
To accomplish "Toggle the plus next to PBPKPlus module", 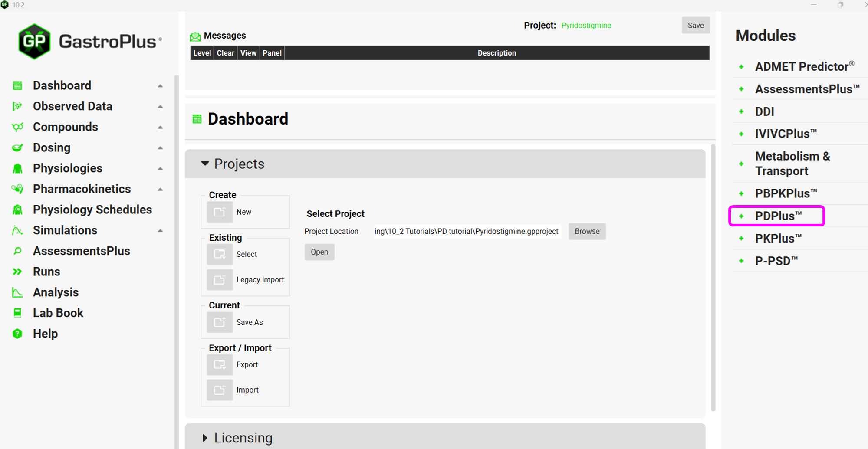I will [741, 193].
